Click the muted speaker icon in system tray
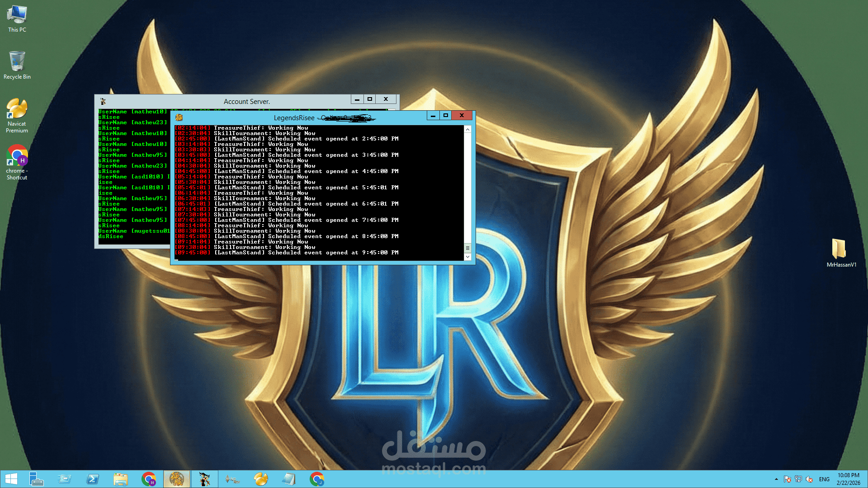Image resolution: width=868 pixels, height=488 pixels. coord(810,479)
